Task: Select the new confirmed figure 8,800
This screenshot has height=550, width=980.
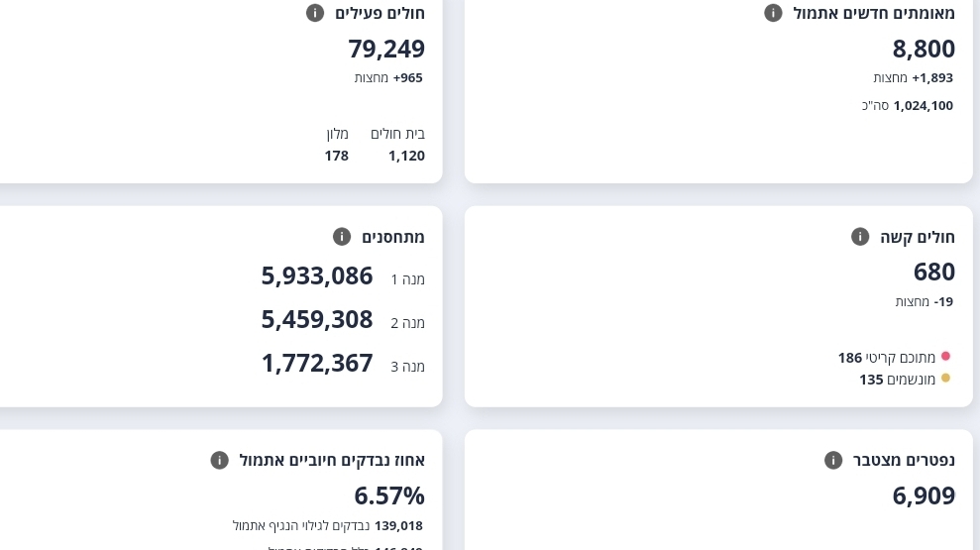Action: (x=924, y=49)
